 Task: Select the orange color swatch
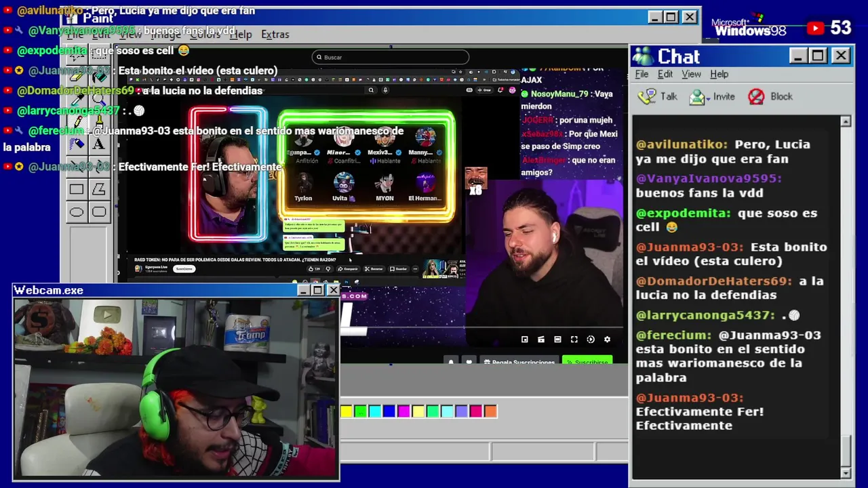490,411
